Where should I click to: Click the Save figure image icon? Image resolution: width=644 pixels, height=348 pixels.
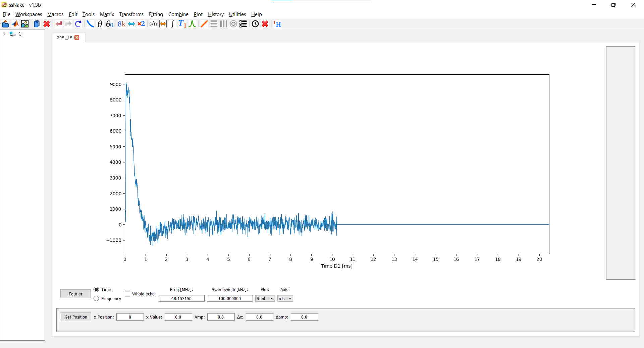(25, 24)
